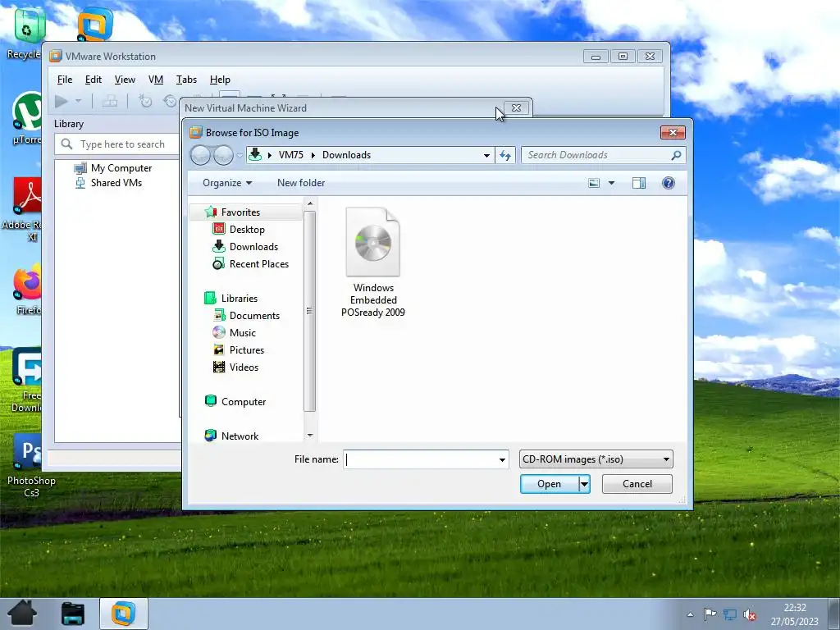Click the Open button
840x630 pixels.
coord(549,484)
